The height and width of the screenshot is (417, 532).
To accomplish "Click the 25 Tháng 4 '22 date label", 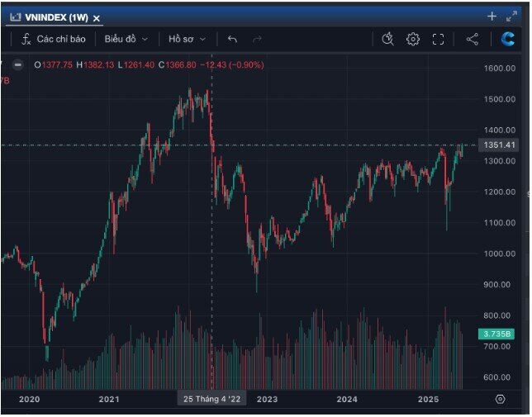I will pos(212,399).
